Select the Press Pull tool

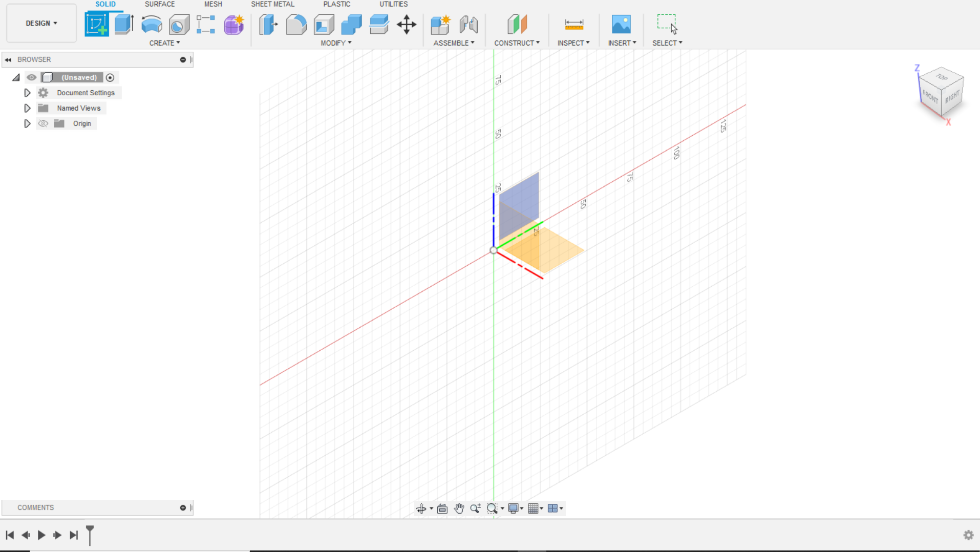coord(268,24)
